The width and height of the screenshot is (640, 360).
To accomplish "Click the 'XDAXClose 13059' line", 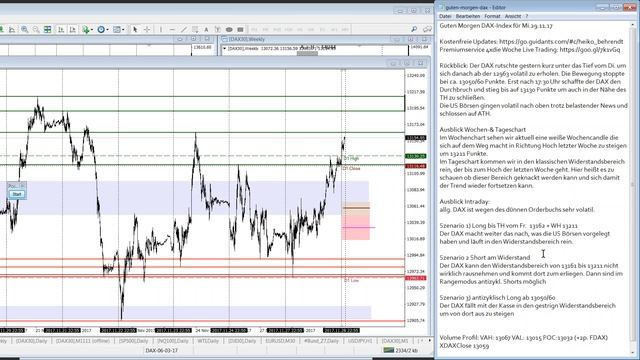I will 464,346.
